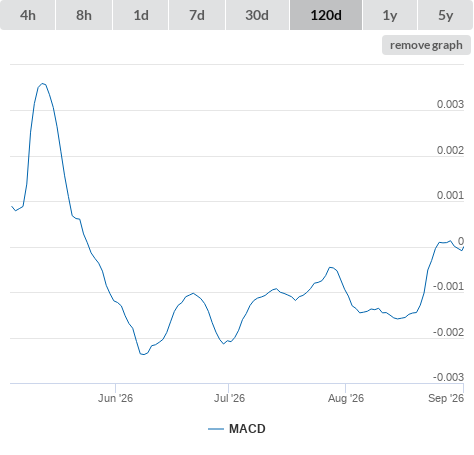Click the 0 y-axis zero label
This screenshot has height=455, width=474.
[461, 241]
